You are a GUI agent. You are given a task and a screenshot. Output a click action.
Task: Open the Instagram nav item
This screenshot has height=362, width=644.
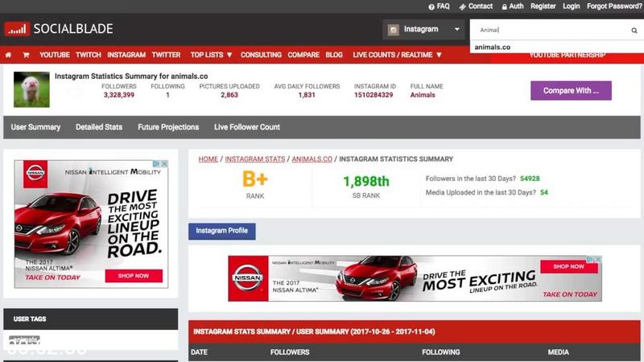tap(126, 55)
